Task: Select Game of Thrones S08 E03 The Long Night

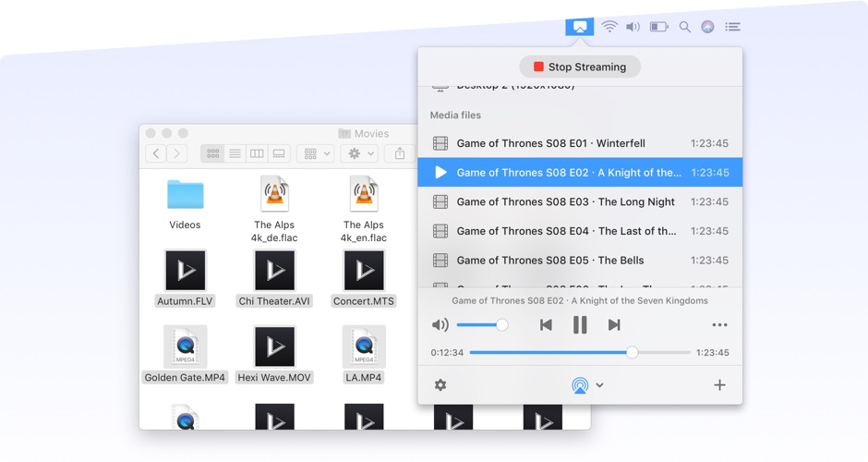Action: pyautogui.click(x=580, y=201)
